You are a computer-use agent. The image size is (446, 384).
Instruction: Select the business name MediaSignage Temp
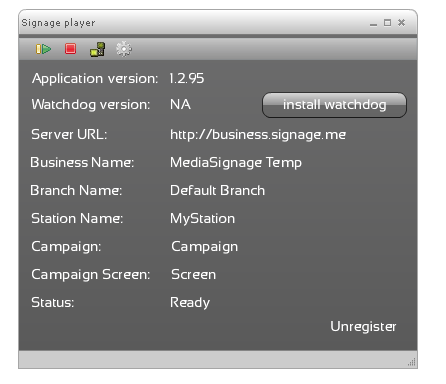point(236,163)
